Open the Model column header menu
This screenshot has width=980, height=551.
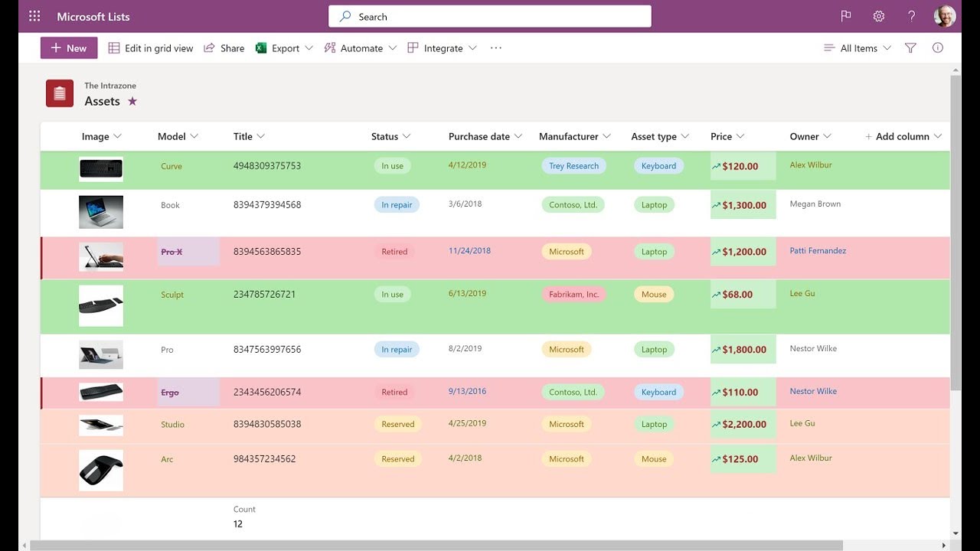[x=178, y=136]
